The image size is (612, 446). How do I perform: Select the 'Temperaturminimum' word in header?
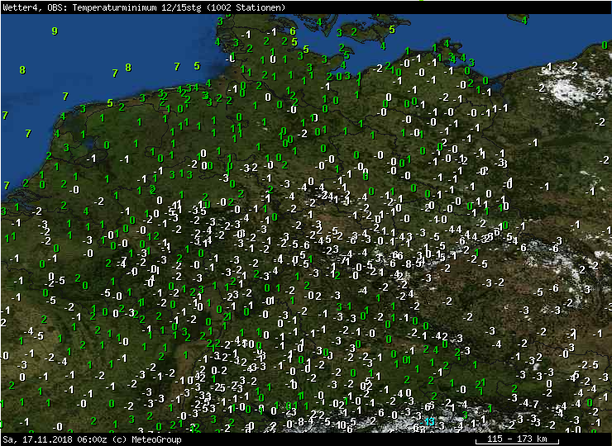coord(117,7)
